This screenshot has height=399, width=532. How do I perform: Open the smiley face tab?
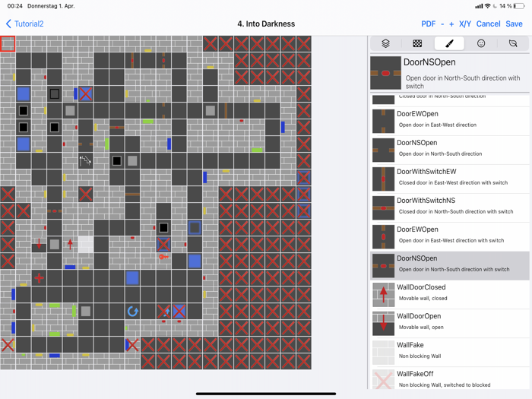(481, 43)
